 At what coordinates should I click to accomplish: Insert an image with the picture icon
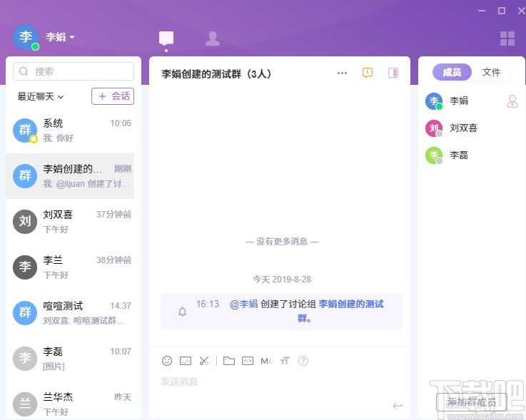pos(186,361)
